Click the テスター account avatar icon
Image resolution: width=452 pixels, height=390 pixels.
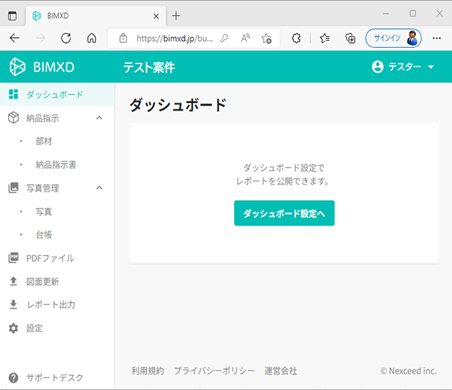377,67
